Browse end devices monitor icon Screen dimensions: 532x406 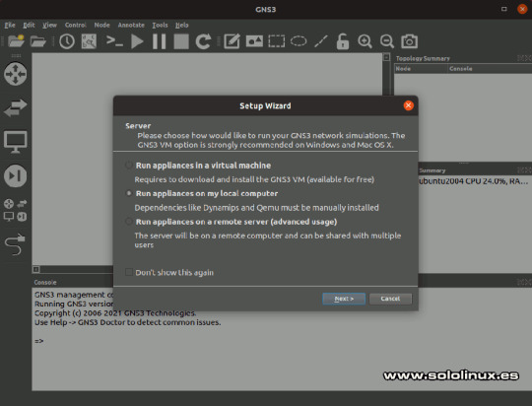point(15,142)
